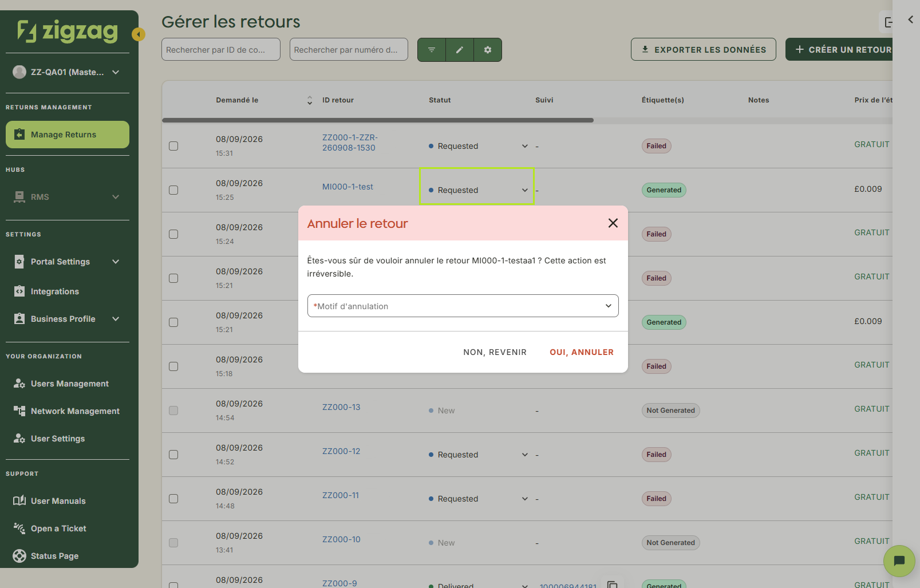Click the User Settings icon
The image size is (920, 588).
click(19, 439)
